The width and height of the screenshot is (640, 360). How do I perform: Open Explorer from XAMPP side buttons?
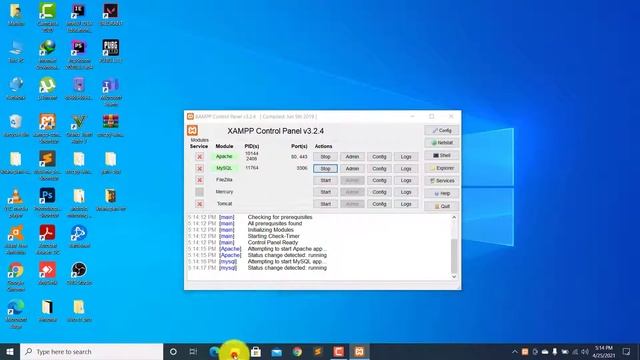[442, 168]
